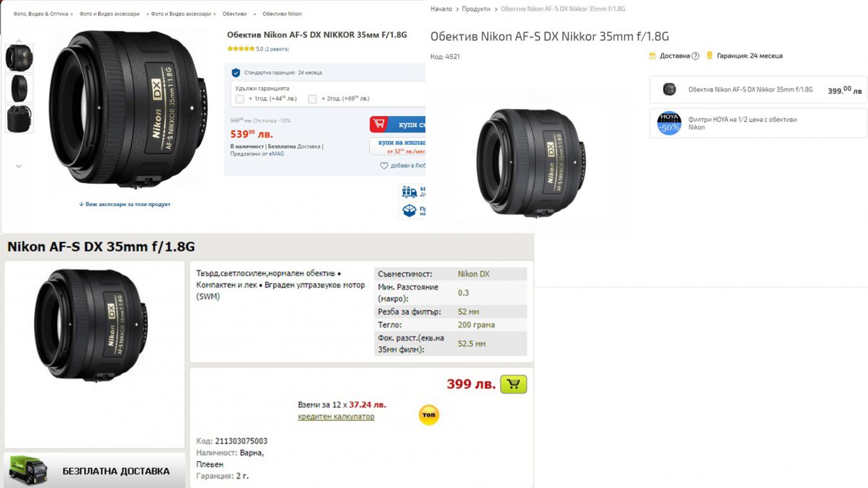Check the +2год. extended warranty checkbox
Image resolution: width=868 pixels, height=488 pixels.
click(312, 99)
